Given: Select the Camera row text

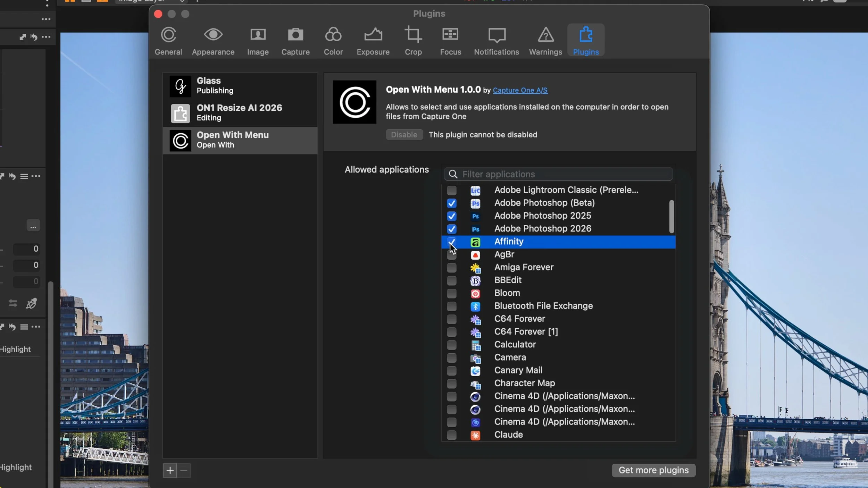Looking at the screenshot, I should click(x=510, y=357).
